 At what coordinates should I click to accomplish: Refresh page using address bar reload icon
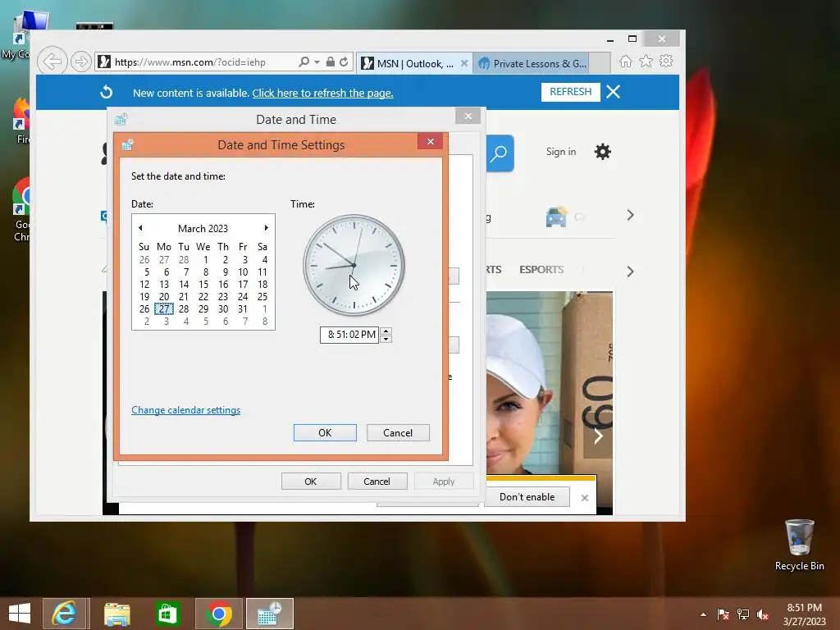pos(344,62)
